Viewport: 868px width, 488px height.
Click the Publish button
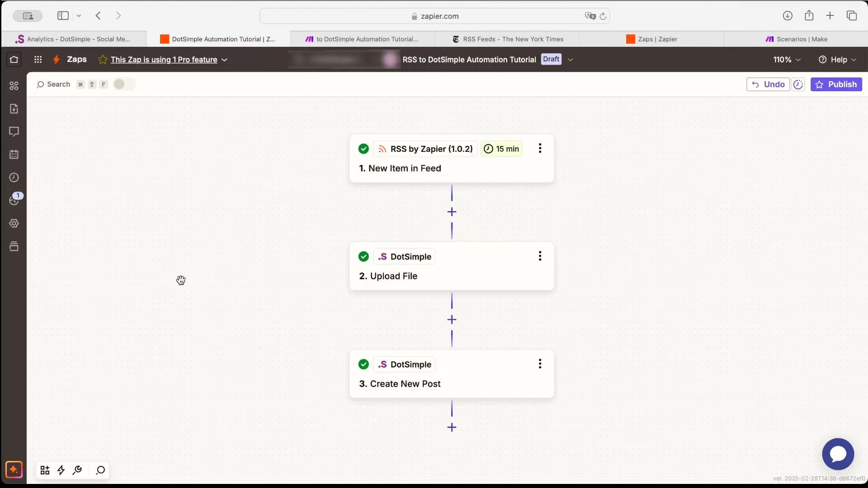836,84
